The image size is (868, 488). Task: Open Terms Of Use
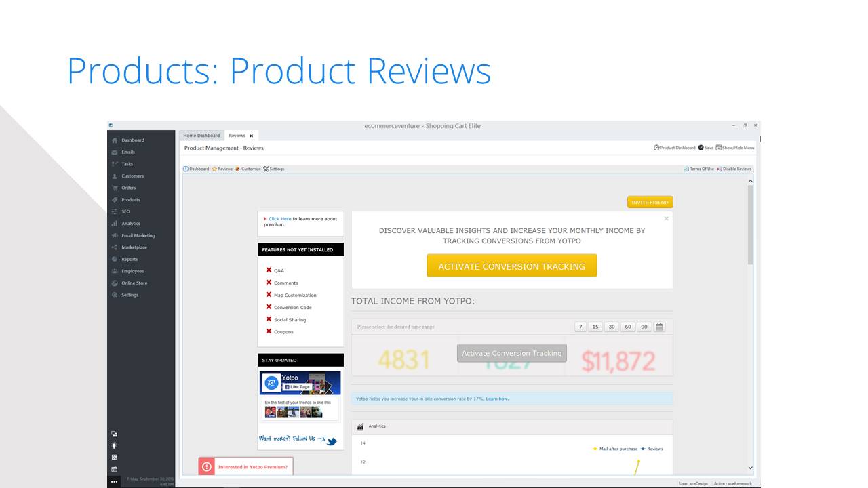point(699,169)
